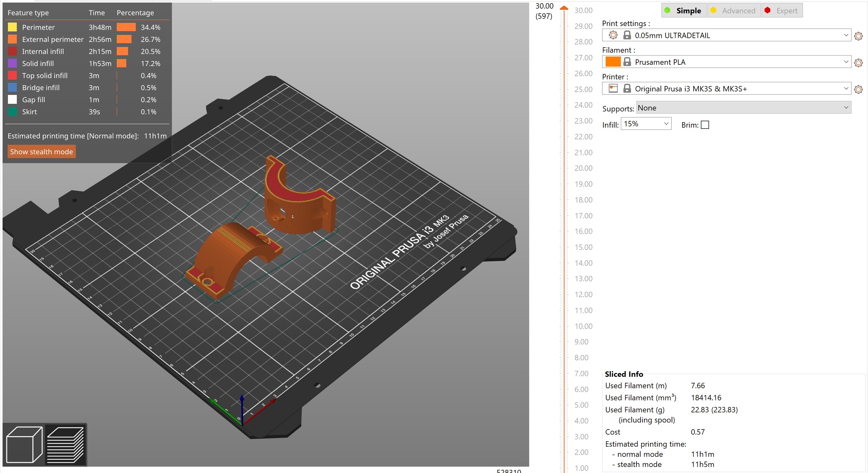This screenshot has height=473, width=868.
Task: Open printer settings edit gear icon
Action: (x=858, y=89)
